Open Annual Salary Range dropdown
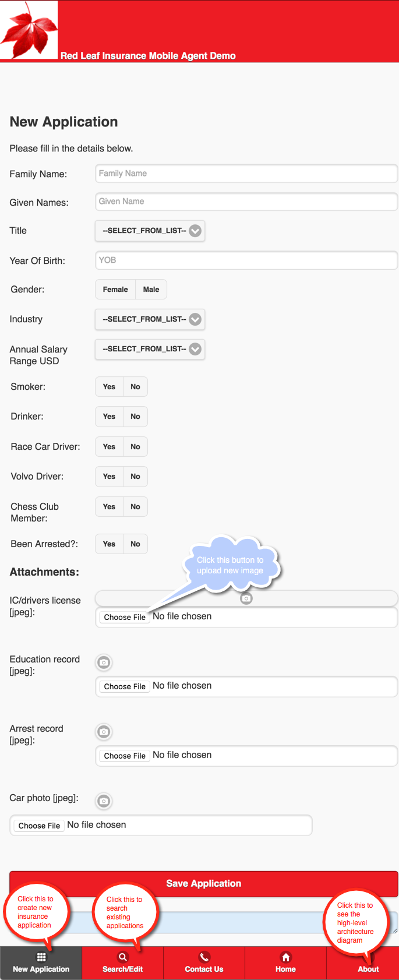The width and height of the screenshot is (399, 980). tap(150, 349)
